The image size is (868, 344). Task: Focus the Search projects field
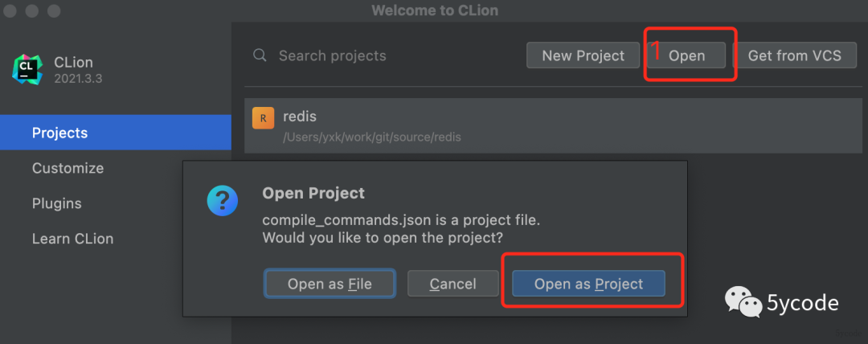382,55
